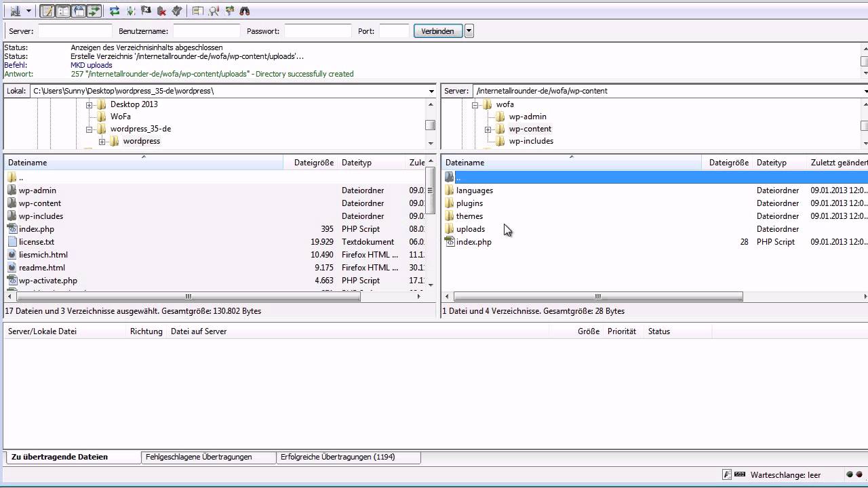
Task: Switch to Zu übertragende Dateien tab
Action: (x=72, y=457)
